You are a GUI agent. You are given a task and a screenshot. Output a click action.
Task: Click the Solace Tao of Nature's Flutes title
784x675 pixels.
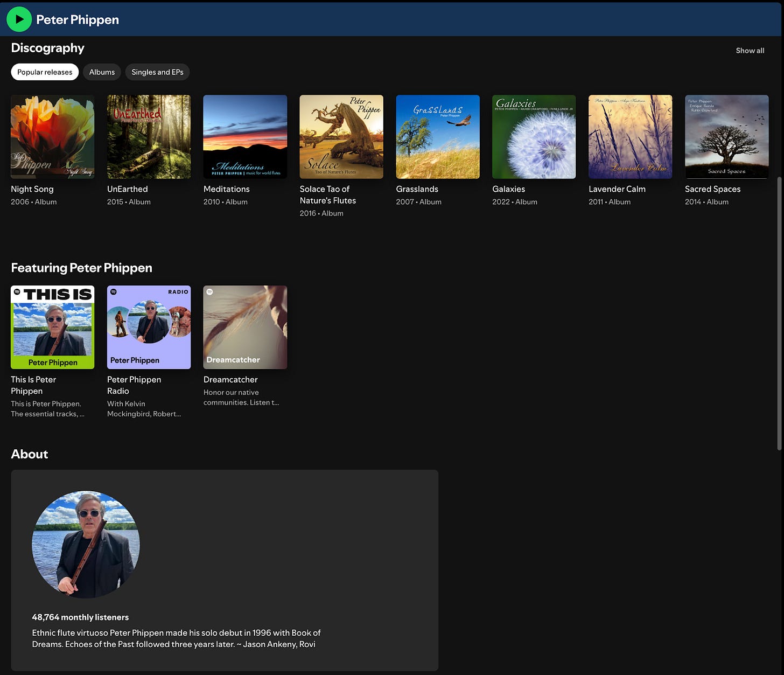[x=328, y=195]
